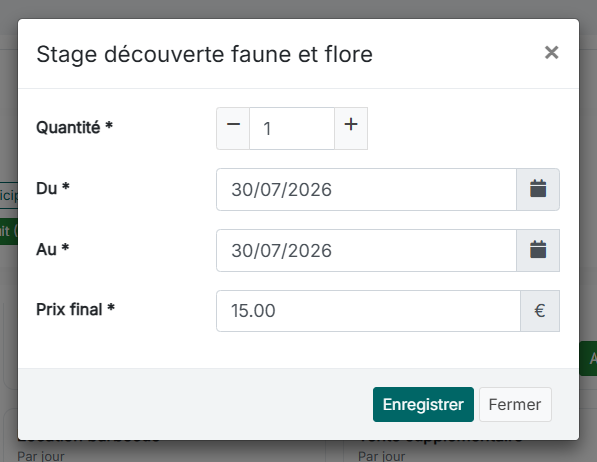
Task: Save with the Enregistrer button
Action: coord(423,404)
